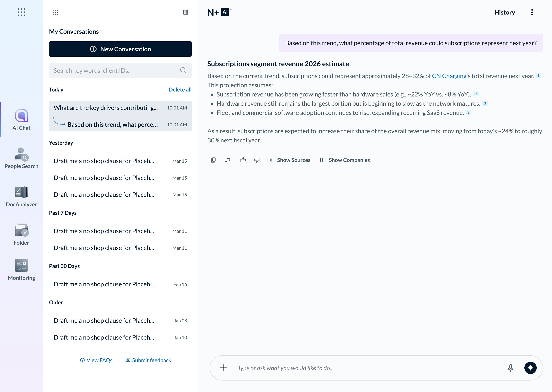Toggle Show Sources panel
The height and width of the screenshot is (392, 552).
tap(290, 160)
